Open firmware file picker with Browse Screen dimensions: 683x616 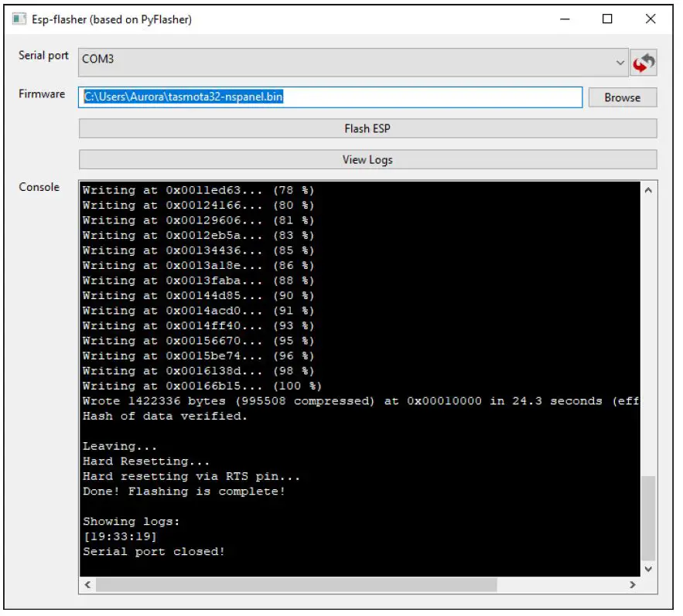623,97
